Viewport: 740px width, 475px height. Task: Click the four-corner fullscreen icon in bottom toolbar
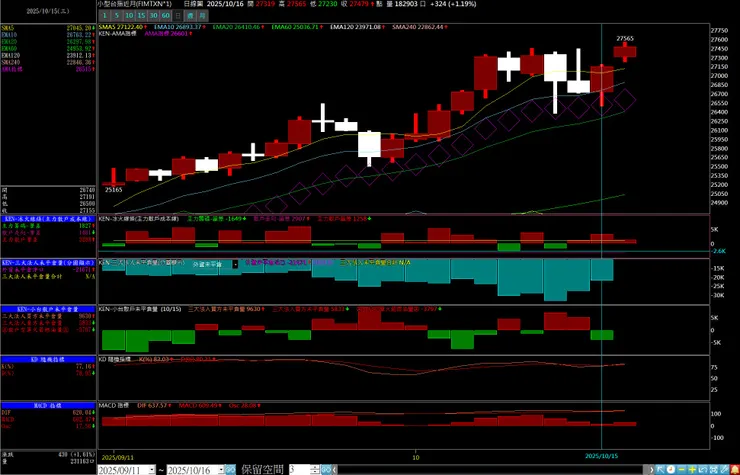coord(714,470)
